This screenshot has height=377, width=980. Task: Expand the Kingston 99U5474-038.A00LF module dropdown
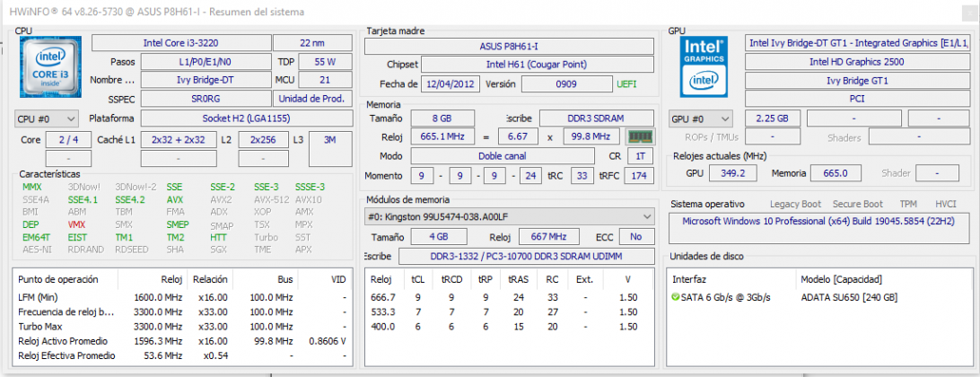click(x=510, y=216)
